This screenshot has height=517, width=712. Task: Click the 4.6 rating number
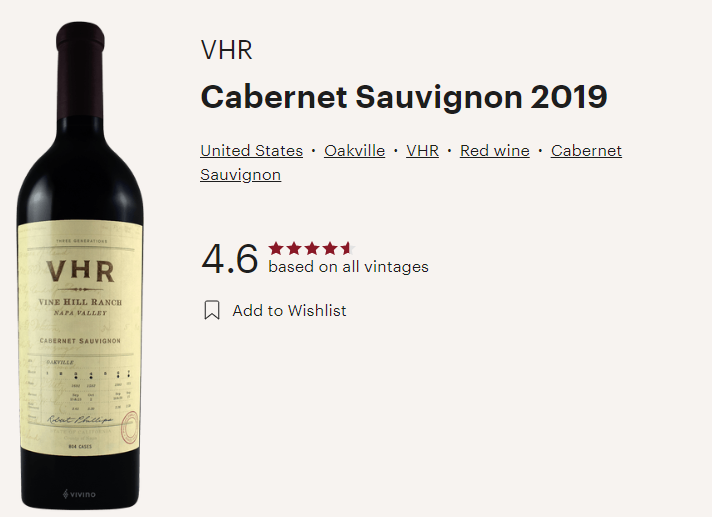click(230, 259)
